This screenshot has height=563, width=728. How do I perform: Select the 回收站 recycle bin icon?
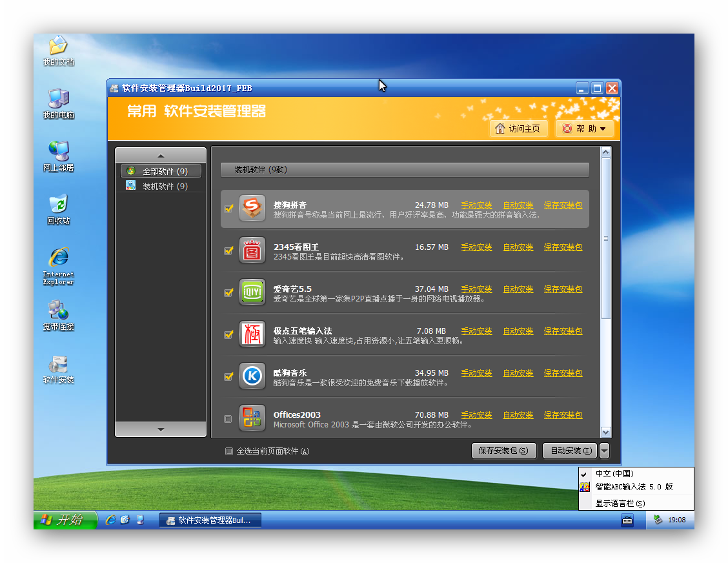click(x=59, y=209)
